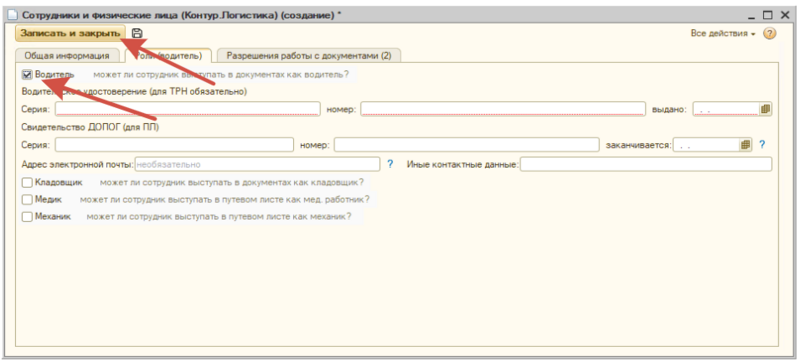
Task: Click blue help mark beside email field
Action: point(390,164)
